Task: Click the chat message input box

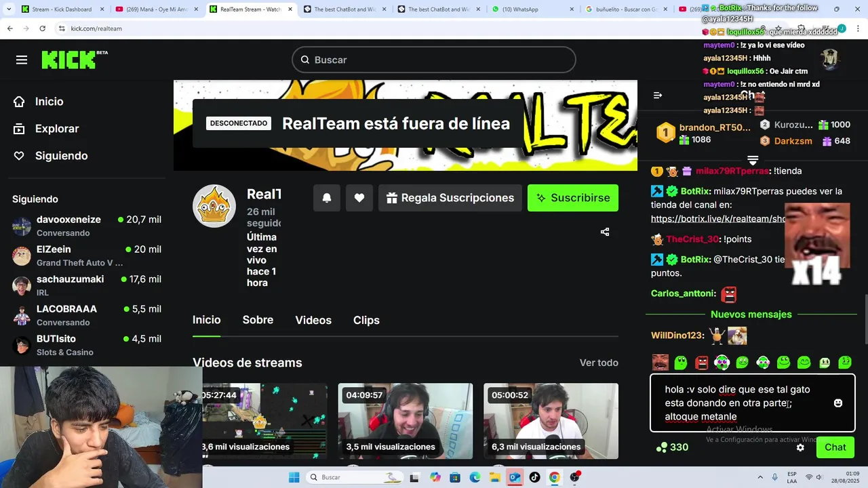Action: 753,403
